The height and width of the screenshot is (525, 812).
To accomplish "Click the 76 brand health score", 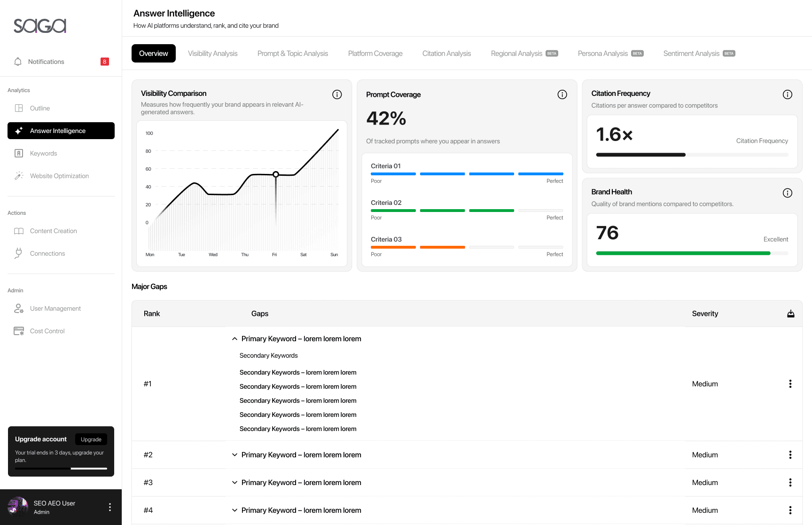I will (x=608, y=233).
